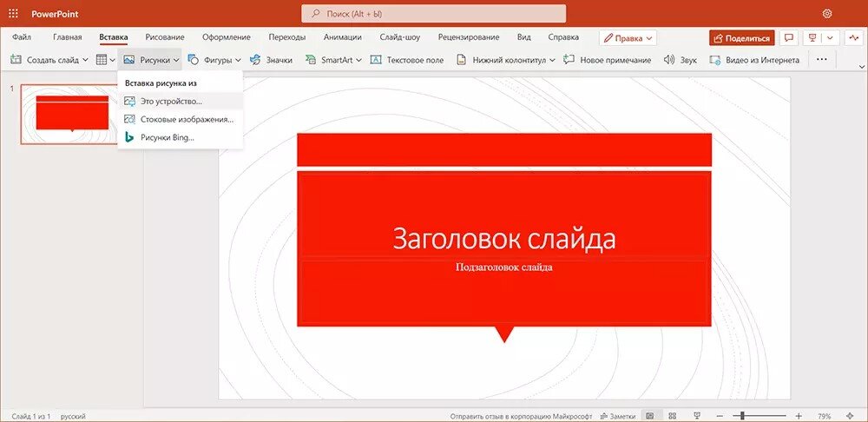Click the Нижний колонтитул footer icon
This screenshot has width=868, height=422.
pos(461,60)
